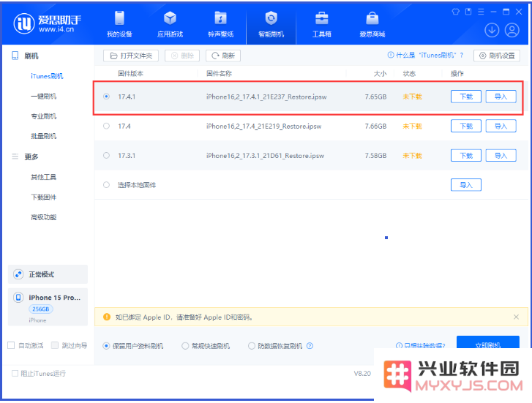Click the 更多 list icon in sidebar
This screenshot has width=532, height=403.
click(15, 157)
